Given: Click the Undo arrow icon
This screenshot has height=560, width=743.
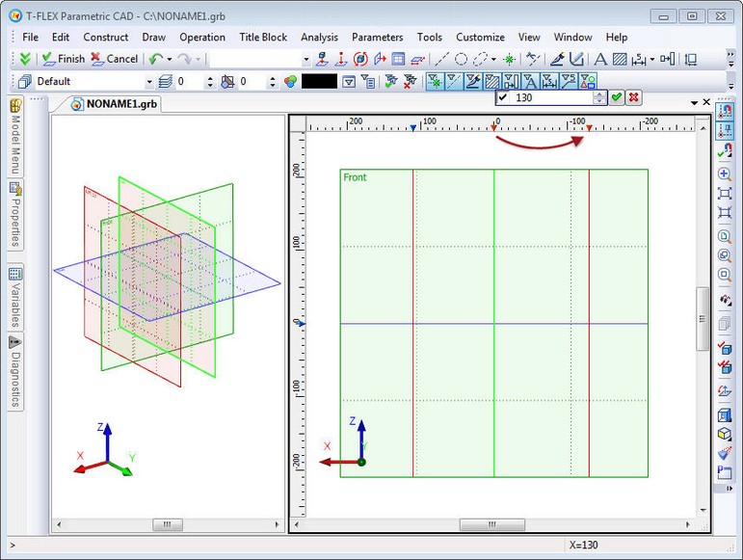Looking at the screenshot, I should pyautogui.click(x=155, y=59).
